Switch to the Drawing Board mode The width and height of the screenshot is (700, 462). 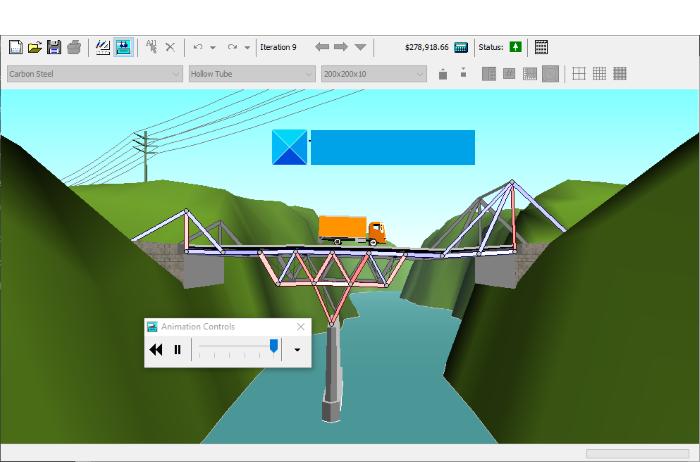point(103,47)
